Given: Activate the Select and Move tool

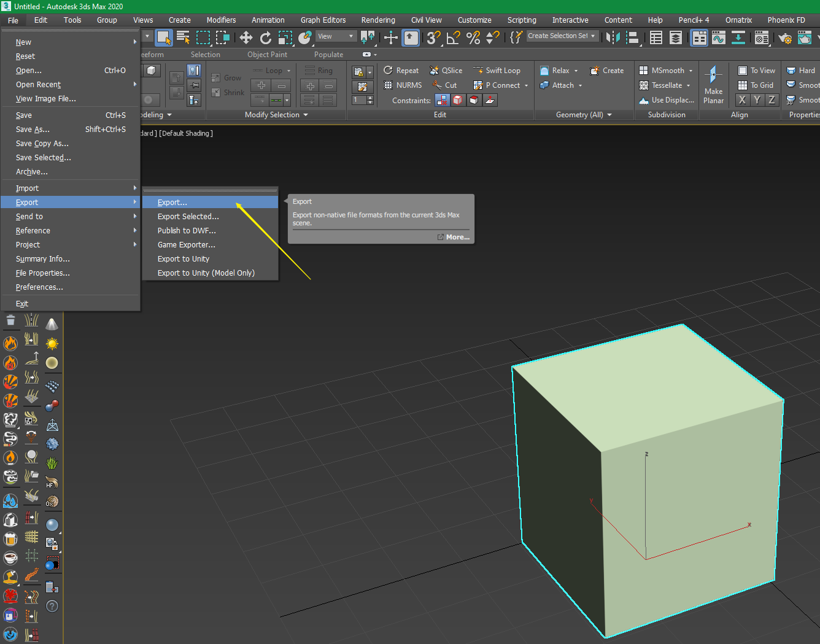Looking at the screenshot, I should coord(246,38).
